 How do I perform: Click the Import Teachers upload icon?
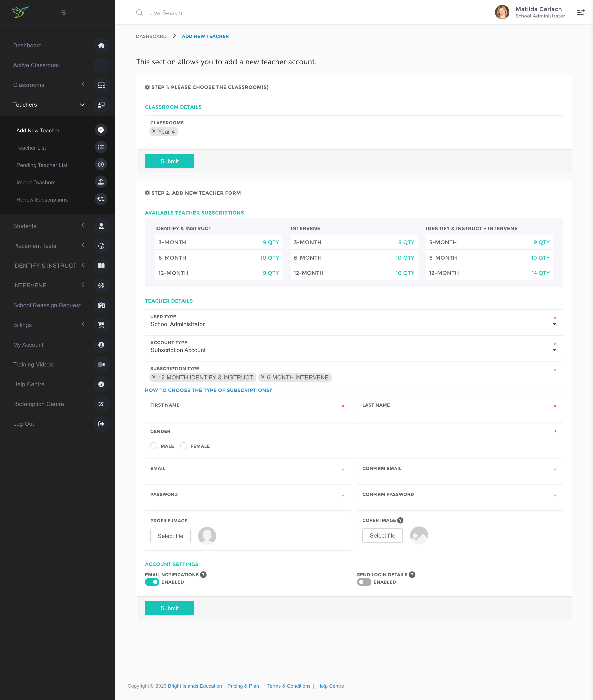coord(100,182)
